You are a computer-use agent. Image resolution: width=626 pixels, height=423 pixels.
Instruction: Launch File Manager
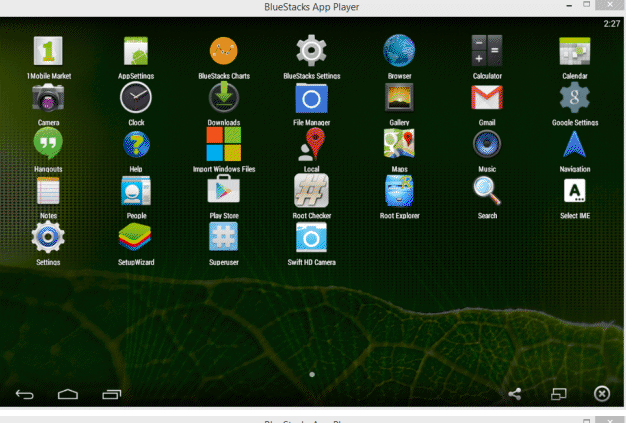(311, 98)
